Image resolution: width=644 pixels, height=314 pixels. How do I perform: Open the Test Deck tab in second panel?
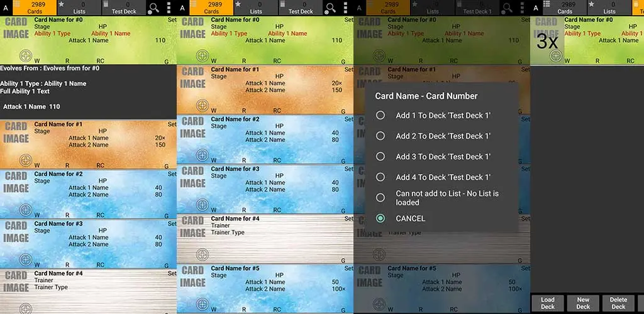pyautogui.click(x=301, y=8)
